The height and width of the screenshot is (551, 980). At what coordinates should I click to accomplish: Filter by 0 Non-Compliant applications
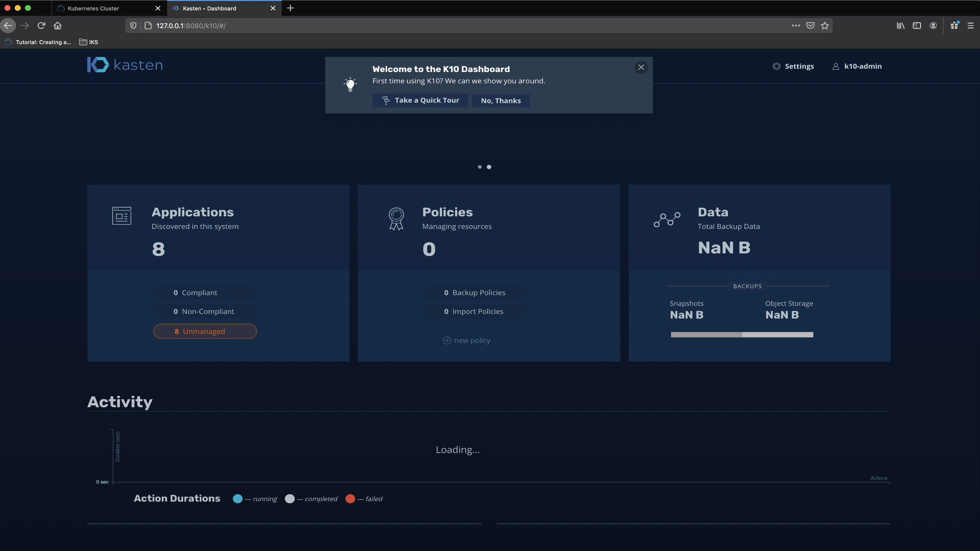205,312
